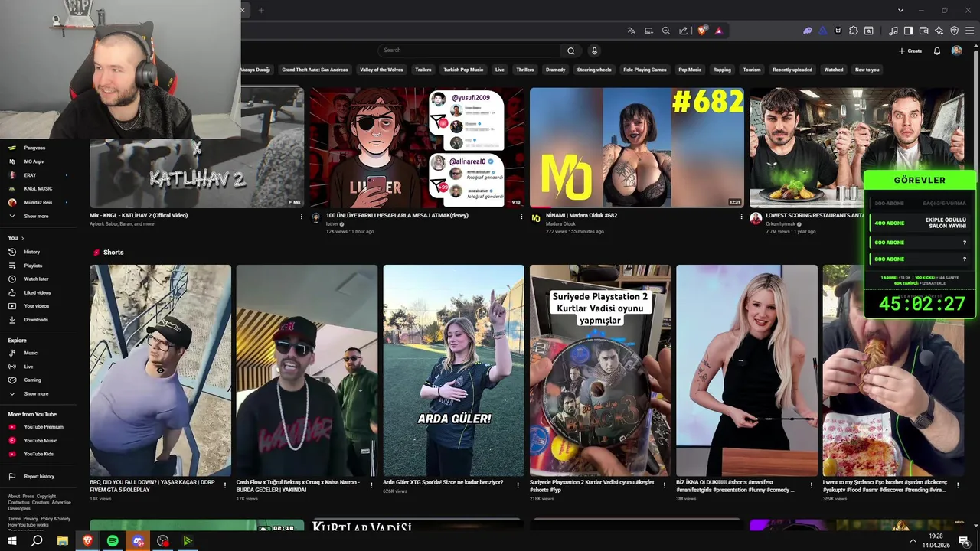Open the notifications bell
This screenshot has width=980, height=551.
pyautogui.click(x=937, y=51)
